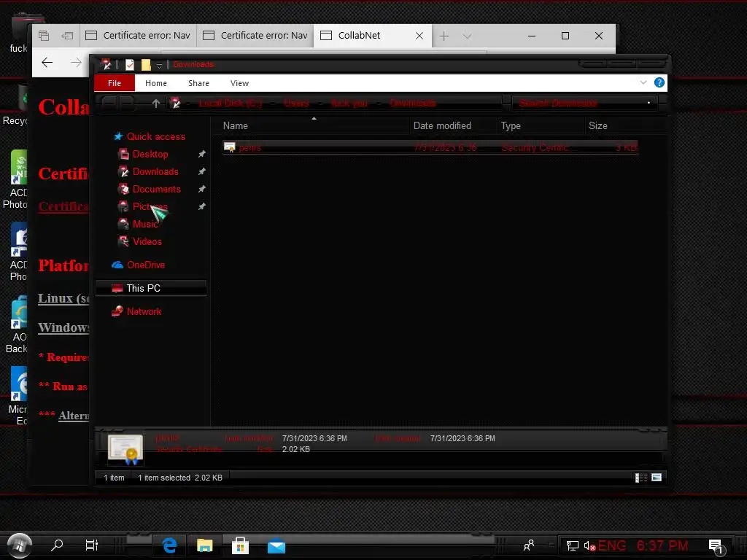
Task: Expand the ribbon with the chevron arrow
Action: tap(643, 82)
